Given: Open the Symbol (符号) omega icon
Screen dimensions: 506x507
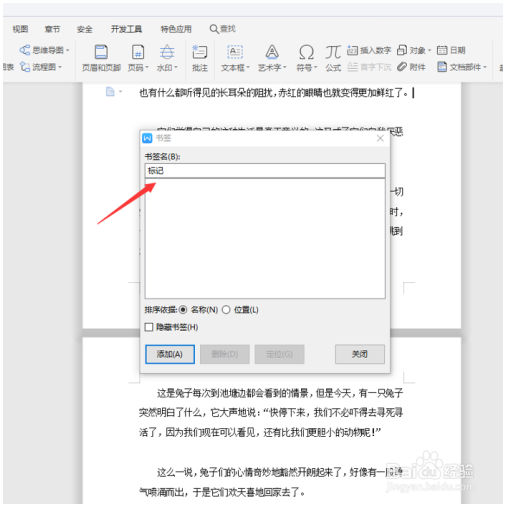Looking at the screenshot, I should tap(306, 52).
